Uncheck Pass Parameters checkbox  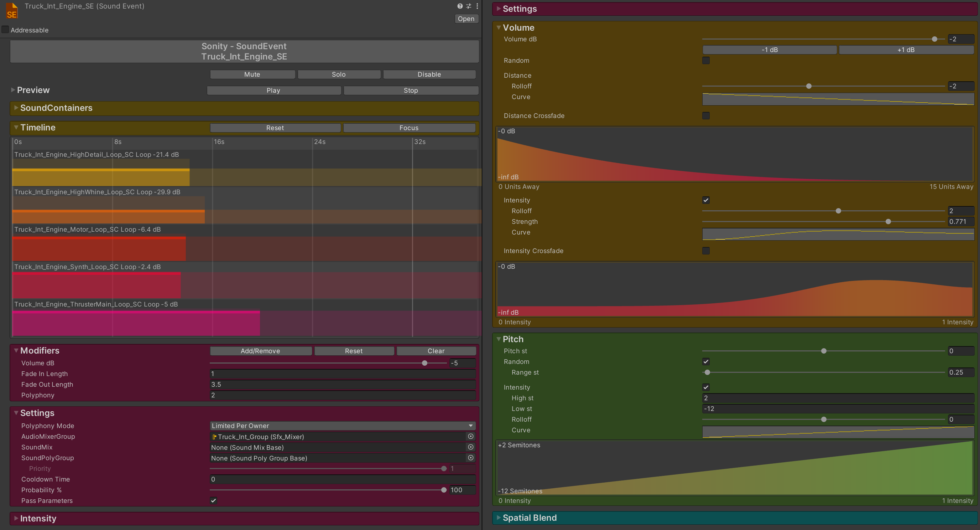pos(213,501)
